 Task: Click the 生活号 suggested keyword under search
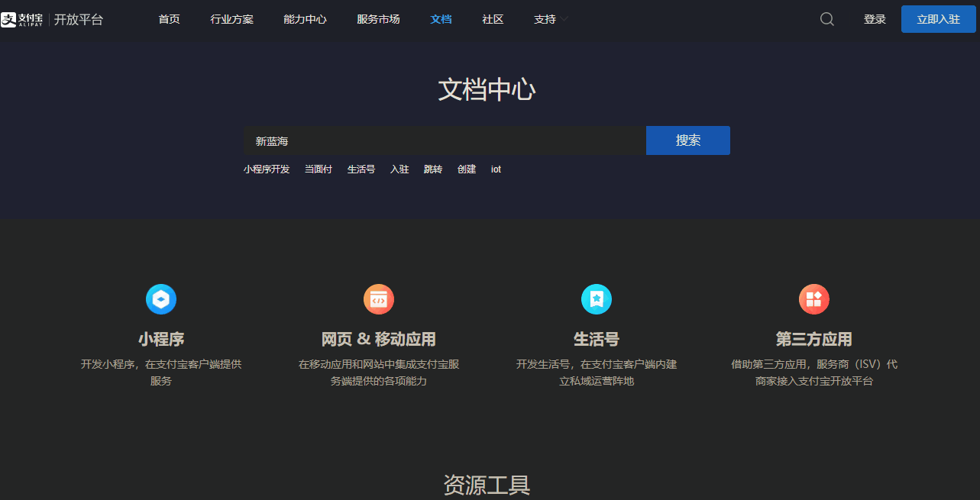[x=361, y=169]
